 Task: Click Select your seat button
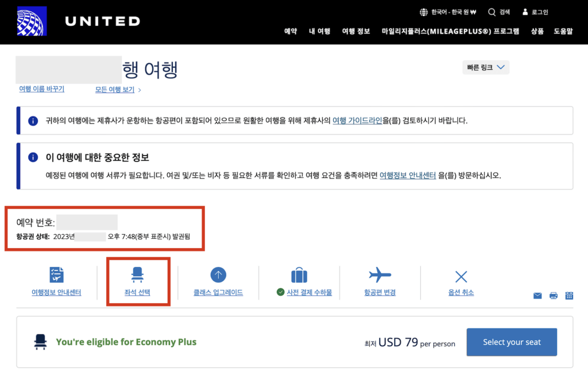coord(512,342)
